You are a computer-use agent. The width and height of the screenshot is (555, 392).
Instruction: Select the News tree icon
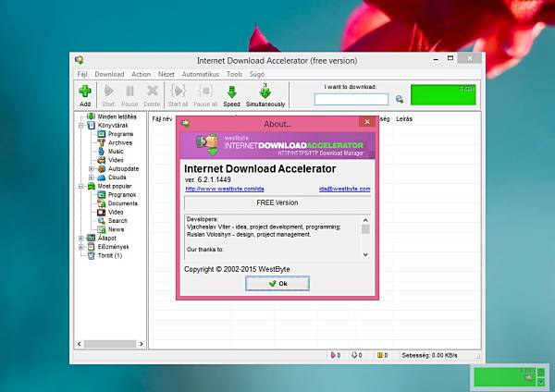point(102,229)
